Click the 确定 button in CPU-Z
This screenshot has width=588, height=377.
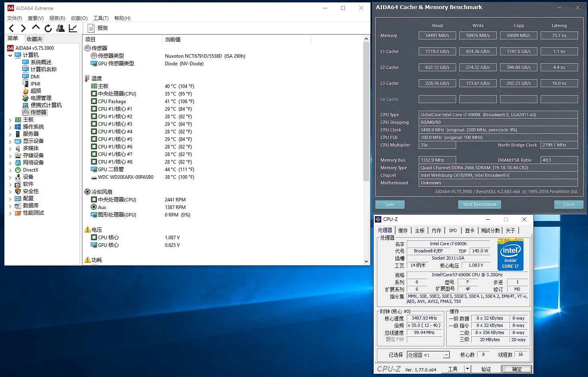(517, 369)
